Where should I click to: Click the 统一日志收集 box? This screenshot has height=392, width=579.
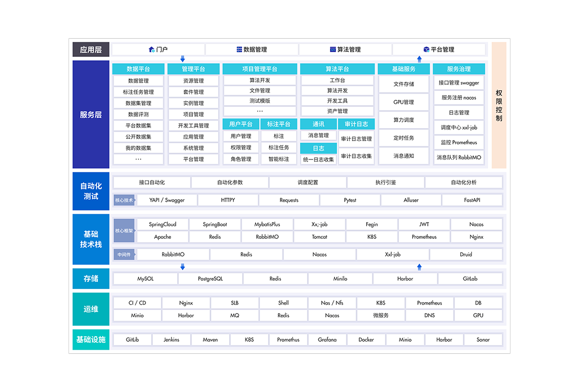pyautogui.click(x=319, y=159)
